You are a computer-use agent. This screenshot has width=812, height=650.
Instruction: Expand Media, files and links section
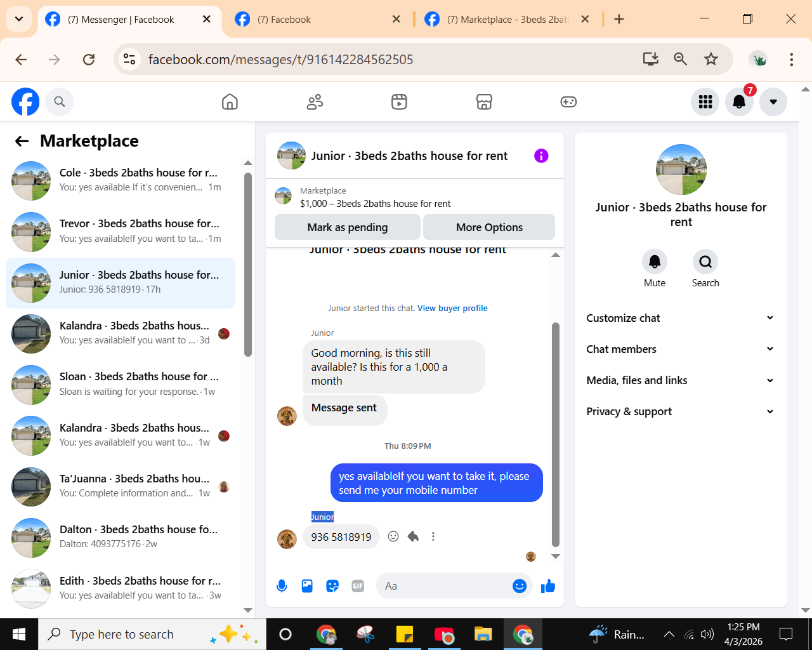pos(681,380)
